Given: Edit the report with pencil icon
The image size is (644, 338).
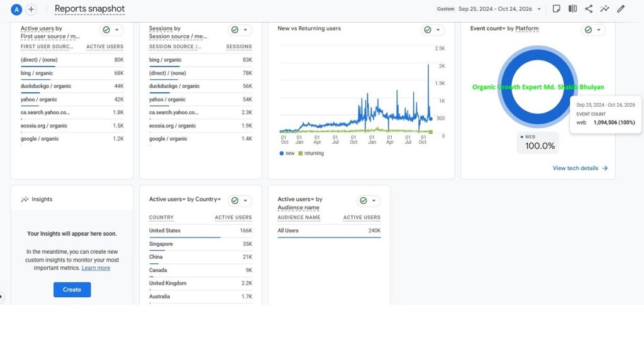Looking at the screenshot, I should 621,9.
